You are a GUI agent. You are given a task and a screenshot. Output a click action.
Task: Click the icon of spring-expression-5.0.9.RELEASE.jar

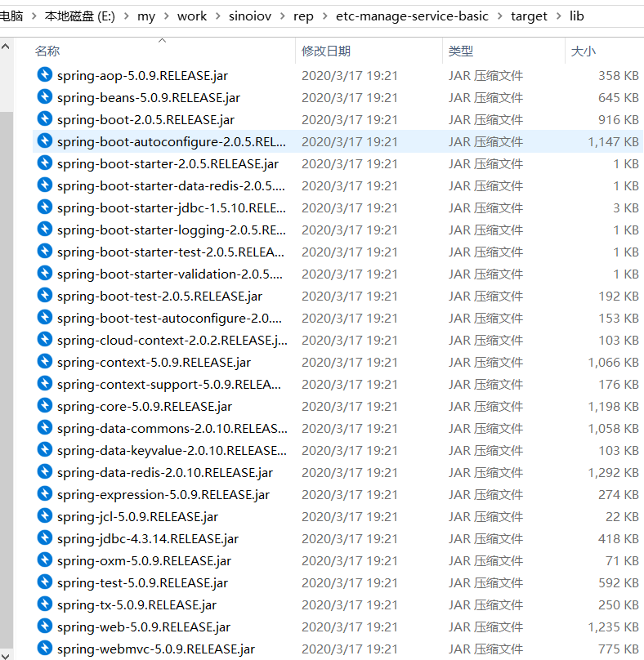click(x=45, y=493)
